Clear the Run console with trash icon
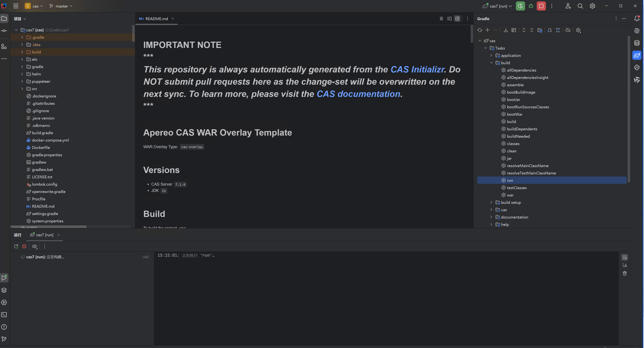 click(x=625, y=273)
